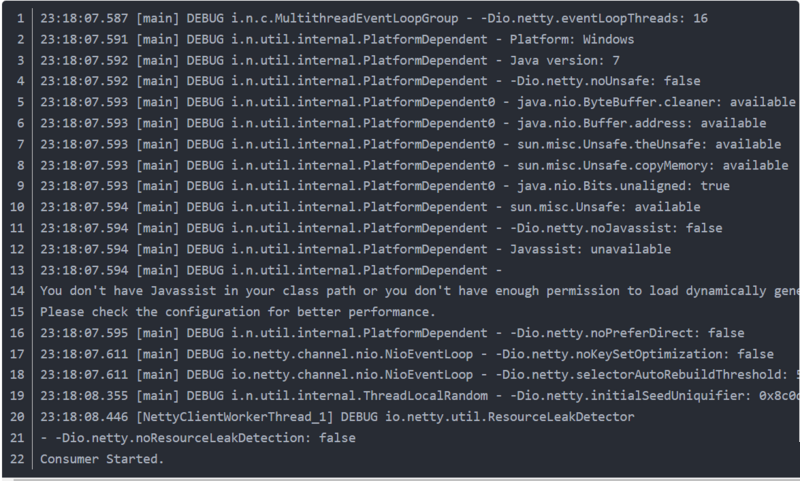Select the line number 14 gutter entry
The image size is (800, 481).
17,291
